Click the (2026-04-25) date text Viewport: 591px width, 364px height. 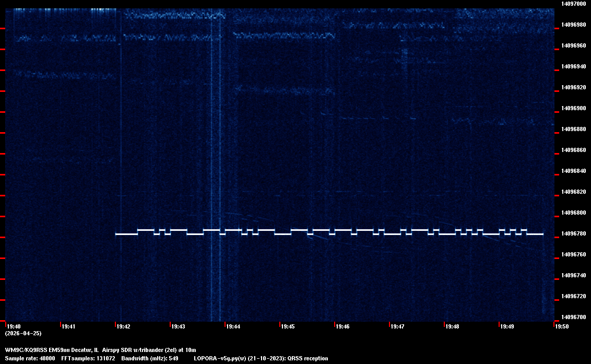[x=23, y=333]
